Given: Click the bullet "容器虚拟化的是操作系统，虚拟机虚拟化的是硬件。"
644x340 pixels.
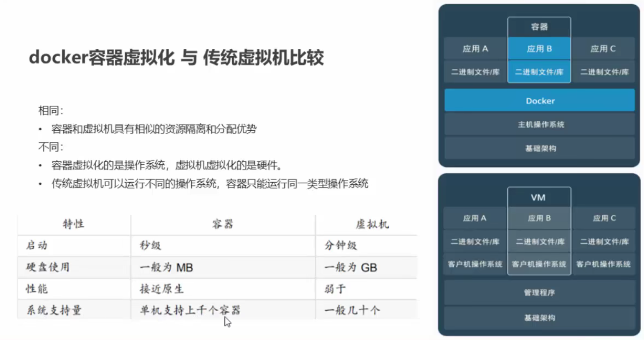Looking at the screenshot, I should (x=167, y=165).
